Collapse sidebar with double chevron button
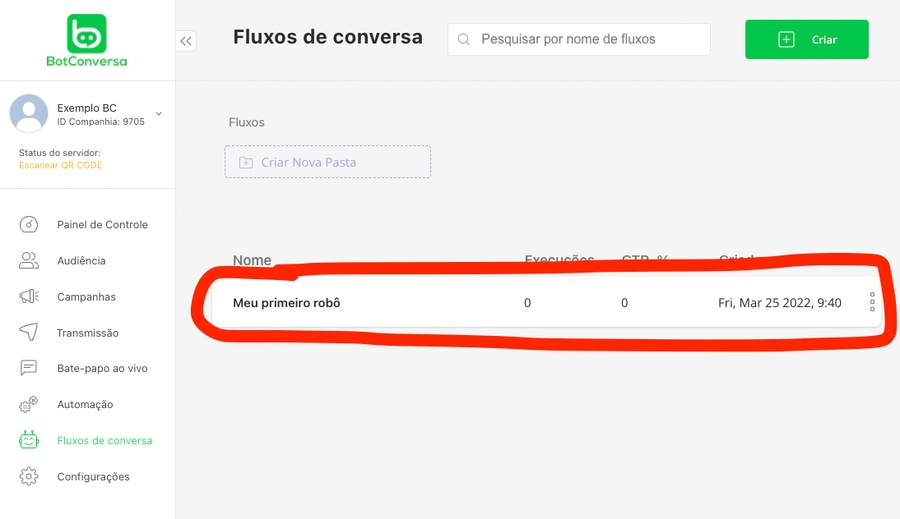The width and height of the screenshot is (900, 519). point(186,41)
